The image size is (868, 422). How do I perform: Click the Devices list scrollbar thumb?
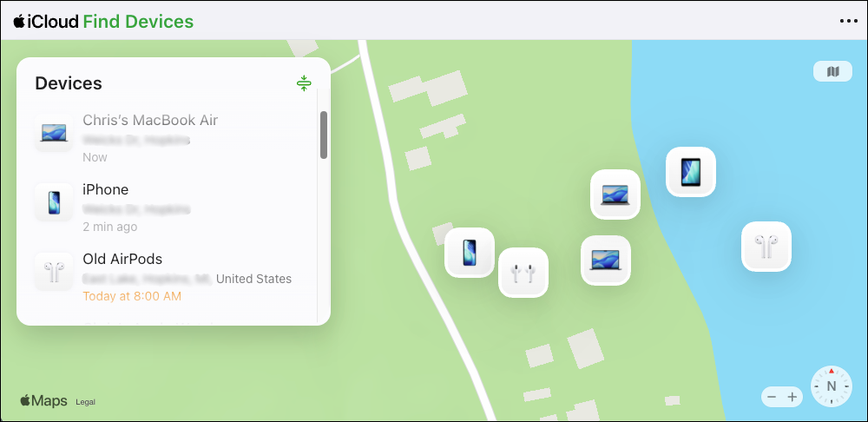pyautogui.click(x=323, y=135)
